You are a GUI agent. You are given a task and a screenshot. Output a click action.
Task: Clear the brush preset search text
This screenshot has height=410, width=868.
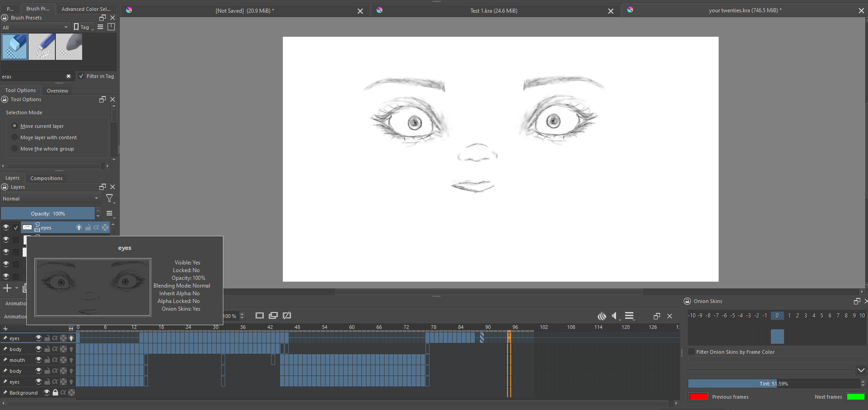click(x=69, y=77)
